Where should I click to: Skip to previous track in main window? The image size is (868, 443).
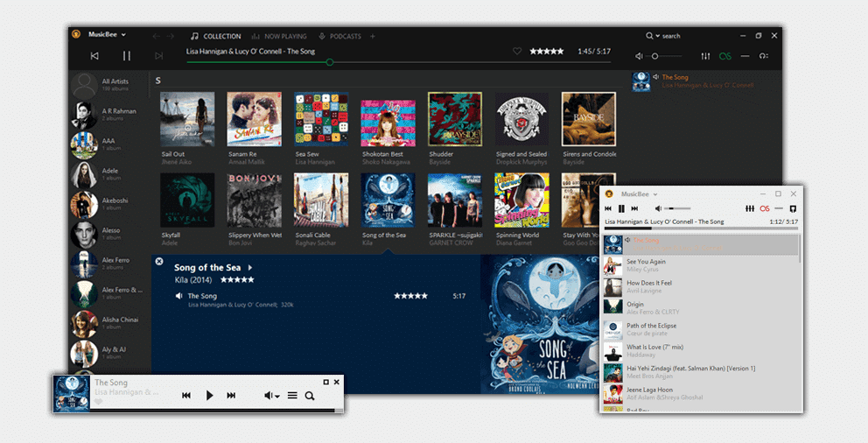(x=94, y=55)
